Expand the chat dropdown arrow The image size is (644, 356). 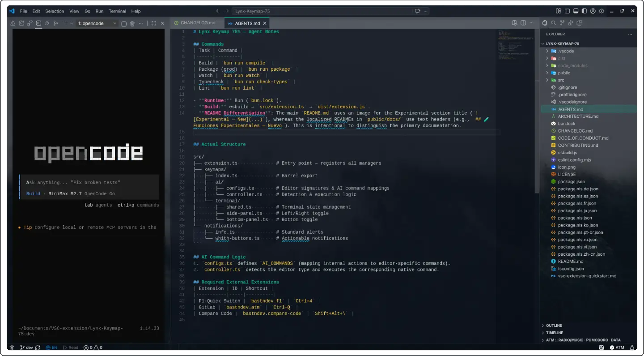pyautogui.click(x=425, y=11)
